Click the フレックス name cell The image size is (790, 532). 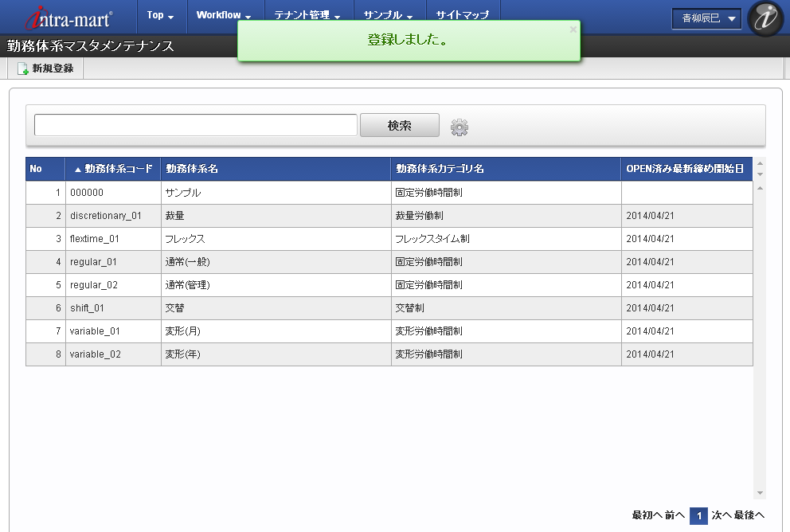[x=276, y=239]
